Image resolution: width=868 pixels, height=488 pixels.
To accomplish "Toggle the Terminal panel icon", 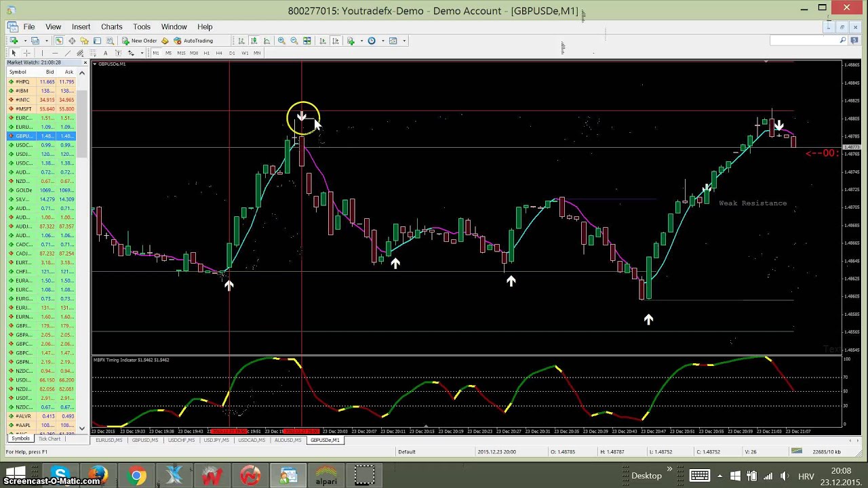I will point(97,41).
